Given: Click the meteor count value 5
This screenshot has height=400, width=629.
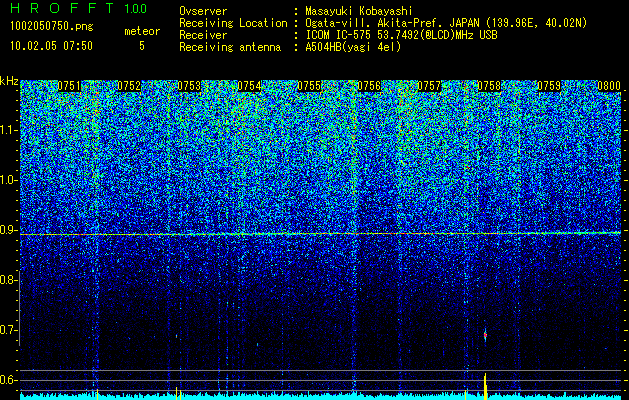Looking at the screenshot, I should [x=142, y=46].
